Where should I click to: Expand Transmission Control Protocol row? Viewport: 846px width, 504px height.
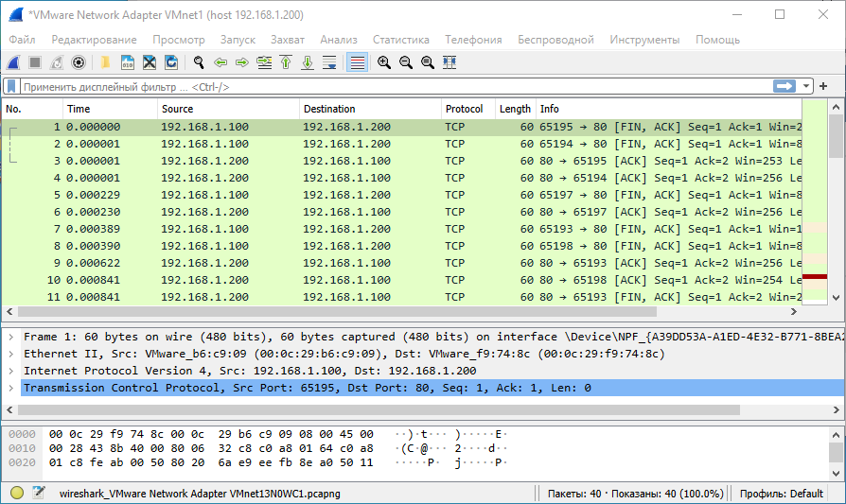tap(10, 388)
